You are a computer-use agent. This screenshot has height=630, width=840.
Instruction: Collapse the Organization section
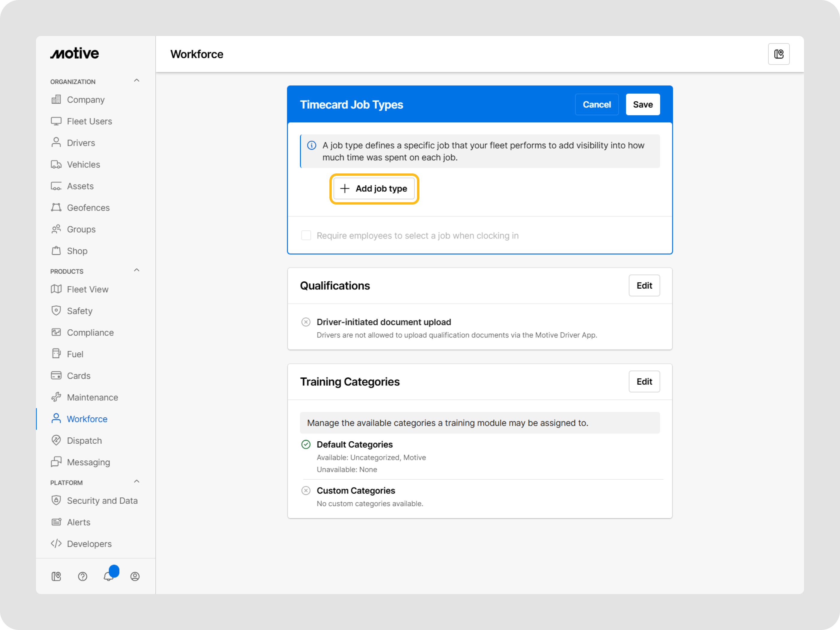[137, 80]
